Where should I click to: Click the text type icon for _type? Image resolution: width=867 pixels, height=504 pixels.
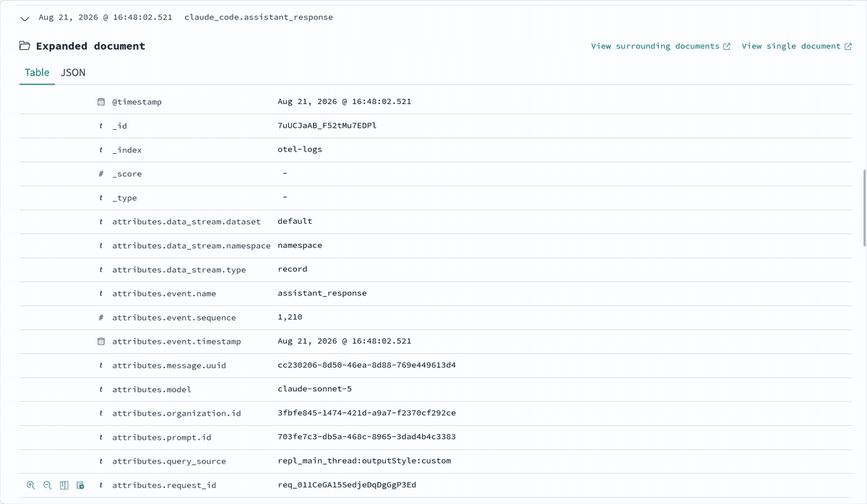click(101, 198)
